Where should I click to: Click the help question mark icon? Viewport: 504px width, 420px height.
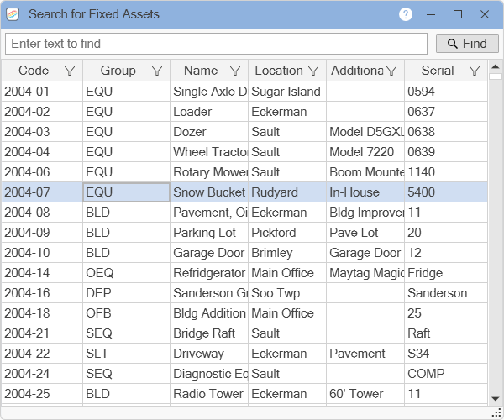405,15
